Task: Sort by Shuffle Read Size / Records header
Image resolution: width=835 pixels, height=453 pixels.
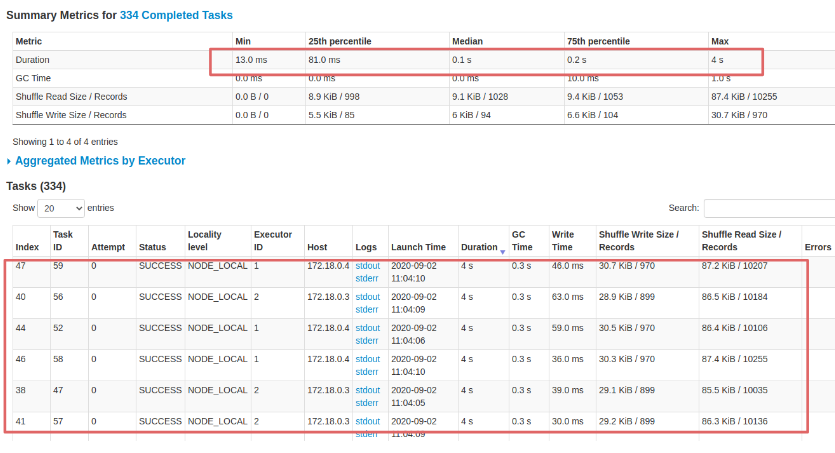Action: click(x=741, y=241)
